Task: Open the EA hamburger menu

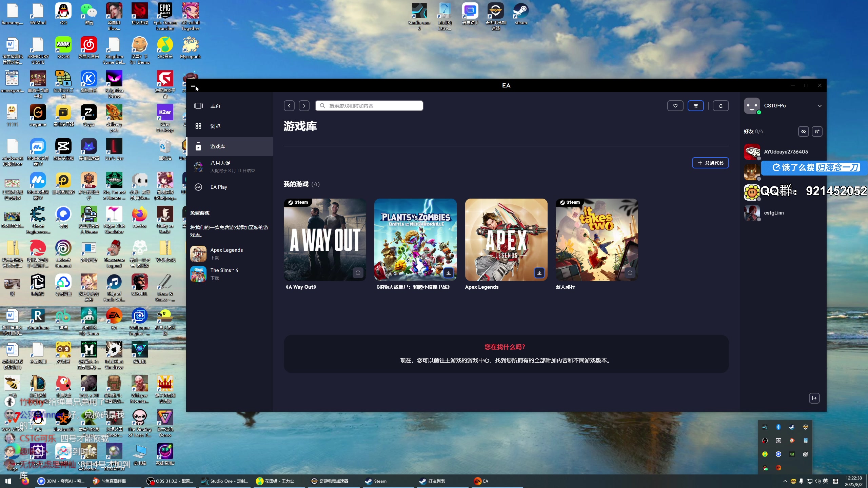Action: pyautogui.click(x=193, y=85)
